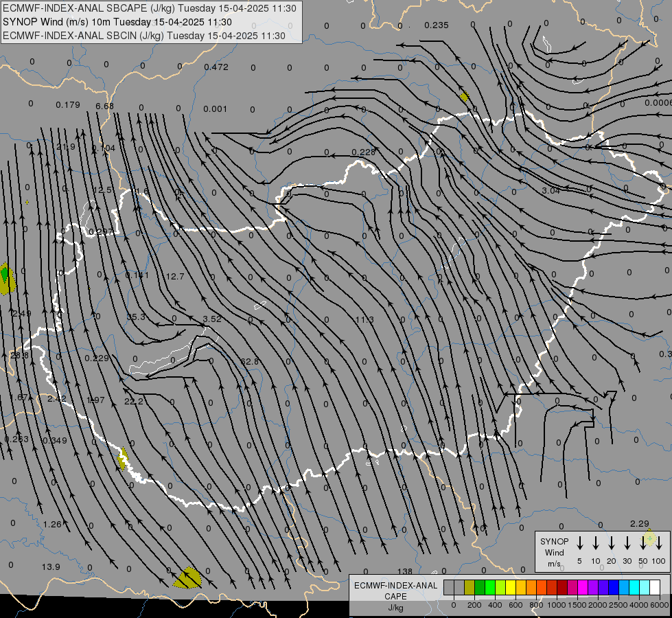Click the map value '138'
The height and width of the screenshot is (618, 672).
(x=404, y=571)
